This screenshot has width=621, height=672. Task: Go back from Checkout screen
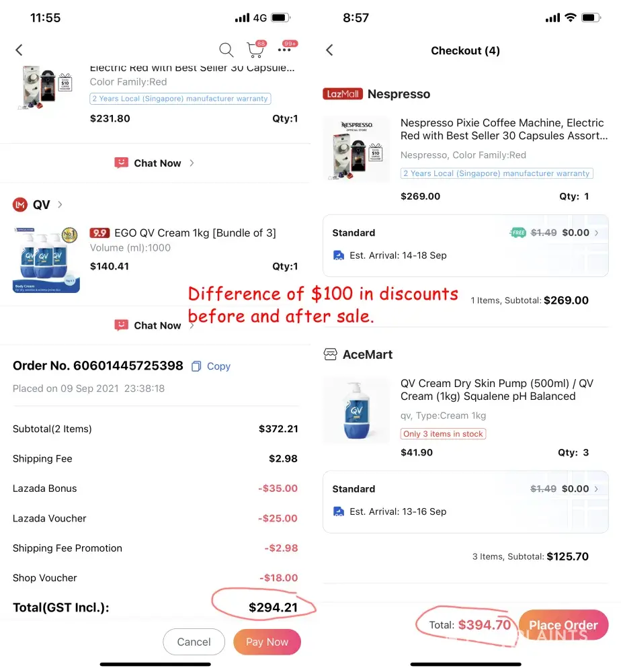coord(329,50)
